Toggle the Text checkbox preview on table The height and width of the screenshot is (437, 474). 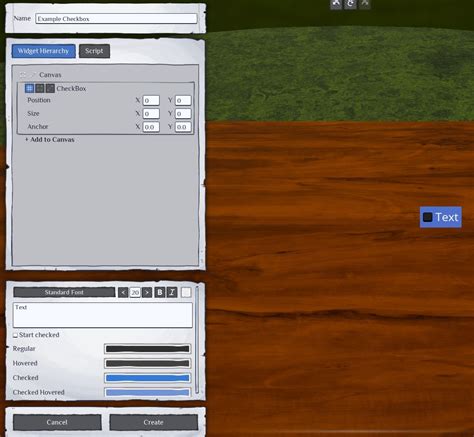click(427, 217)
